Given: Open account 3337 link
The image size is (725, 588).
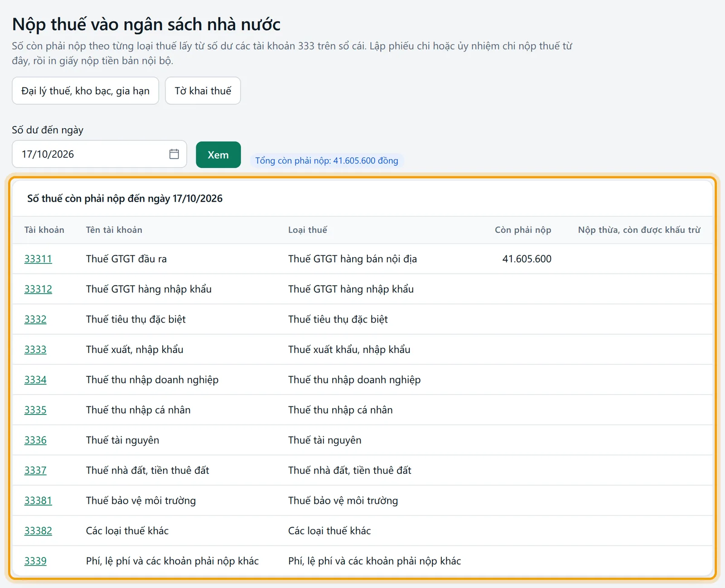Looking at the screenshot, I should coord(35,470).
